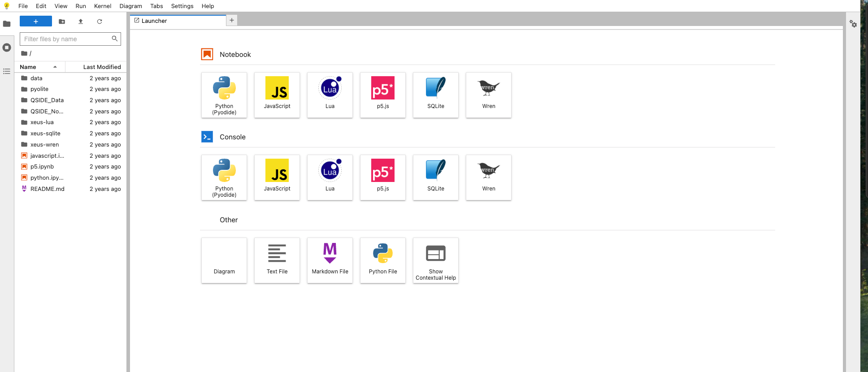The image size is (868, 372).
Task: Open the property inspector gears icon
Action: click(853, 24)
